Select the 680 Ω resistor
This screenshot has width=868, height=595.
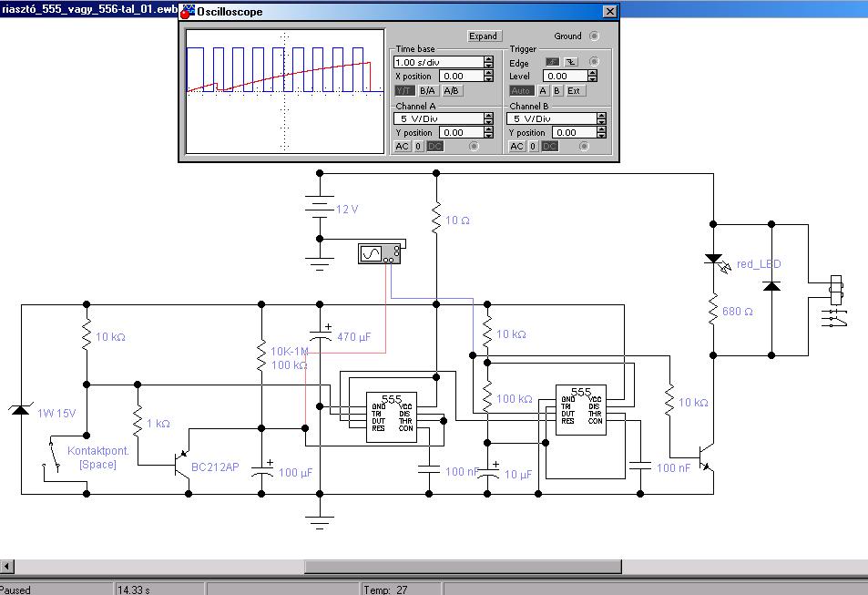pos(713,310)
